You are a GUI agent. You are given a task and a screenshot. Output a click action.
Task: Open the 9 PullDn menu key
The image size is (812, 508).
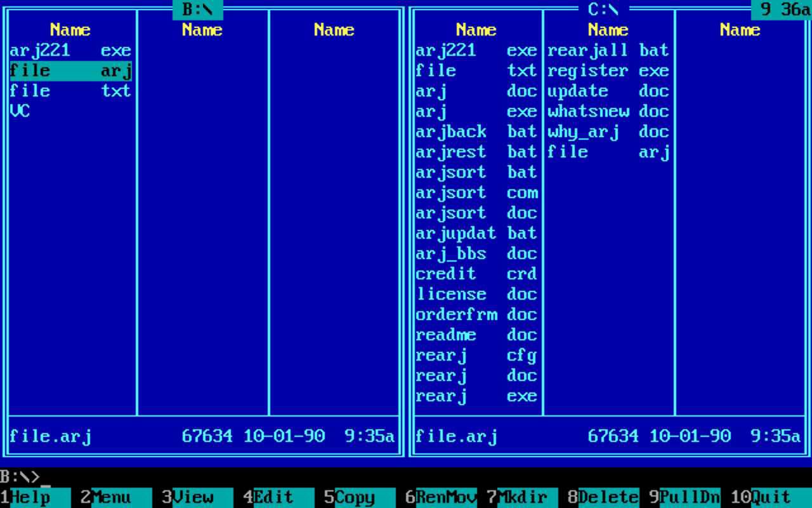tap(684, 497)
